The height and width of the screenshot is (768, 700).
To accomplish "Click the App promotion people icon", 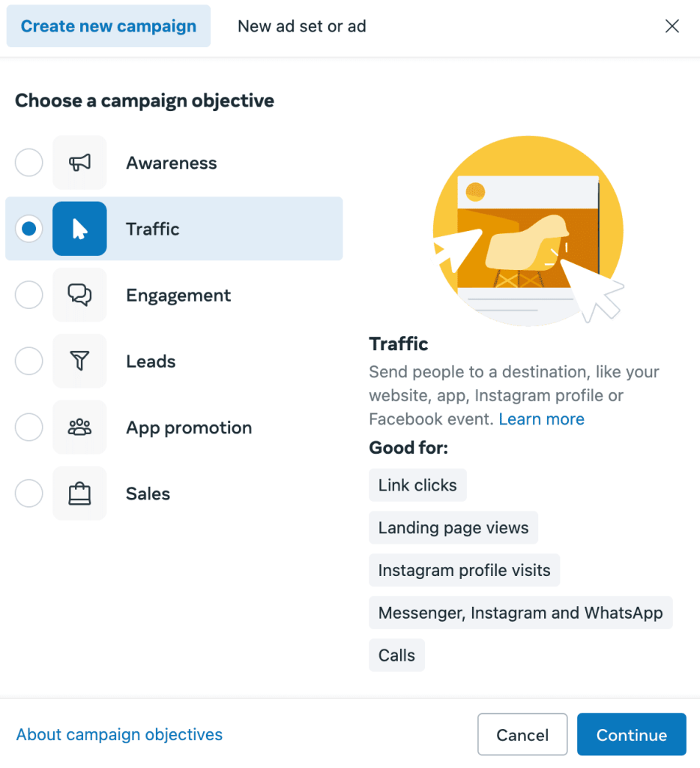I will [79, 427].
